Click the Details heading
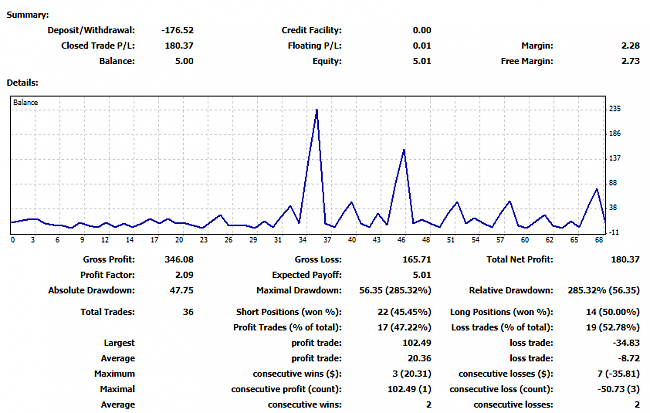 point(22,83)
